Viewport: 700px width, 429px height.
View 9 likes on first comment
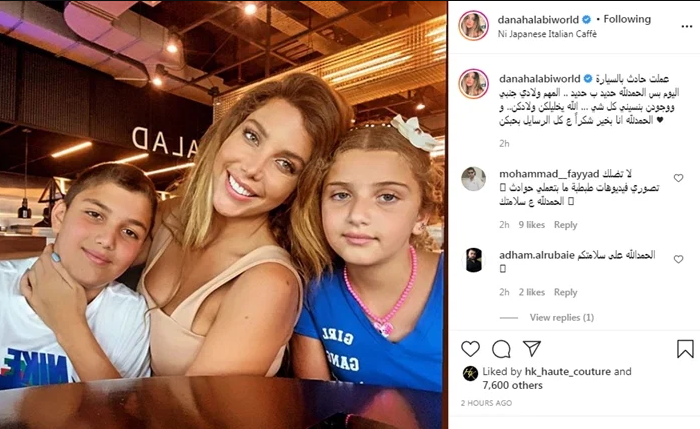(x=531, y=225)
